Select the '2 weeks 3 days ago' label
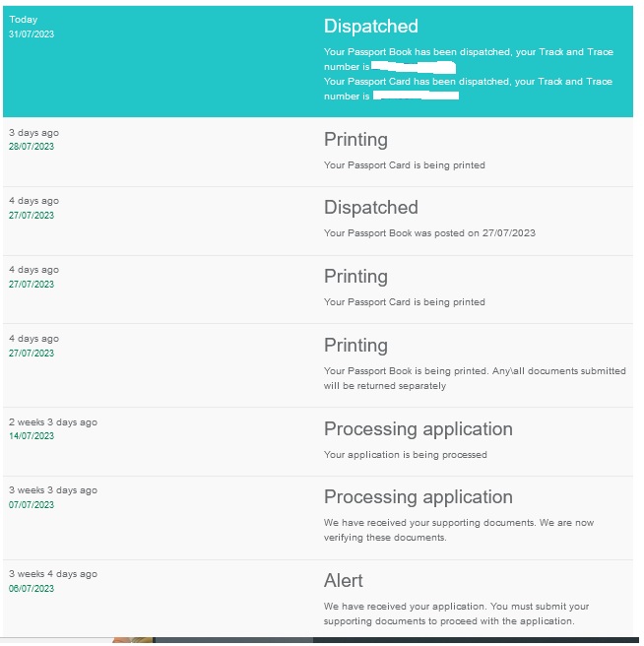 click(x=53, y=422)
